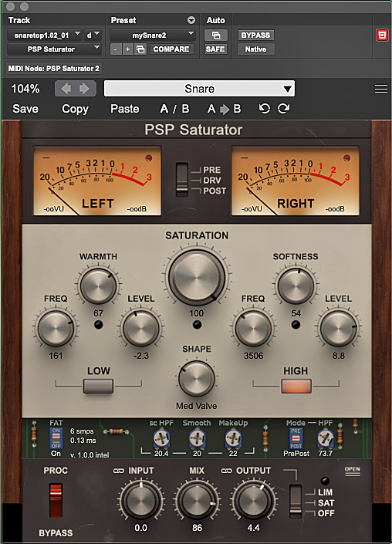The image size is (392, 544).
Task: Click the minus preset button
Action: (116, 49)
